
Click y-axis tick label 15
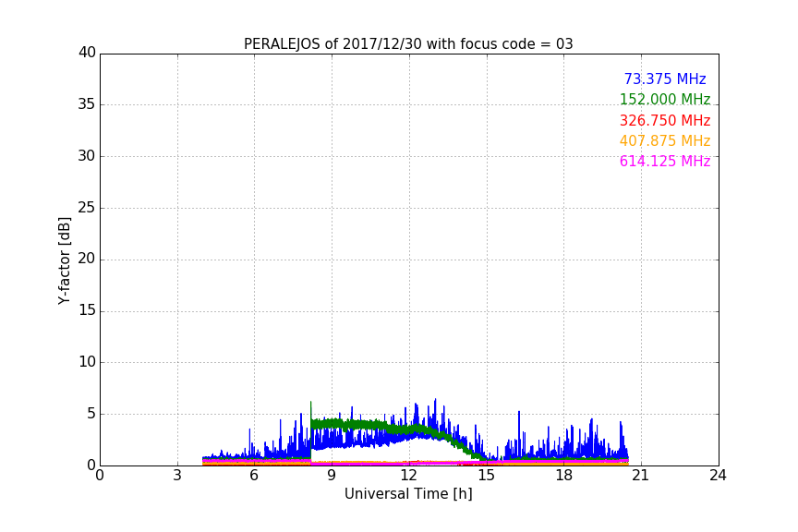(87, 310)
